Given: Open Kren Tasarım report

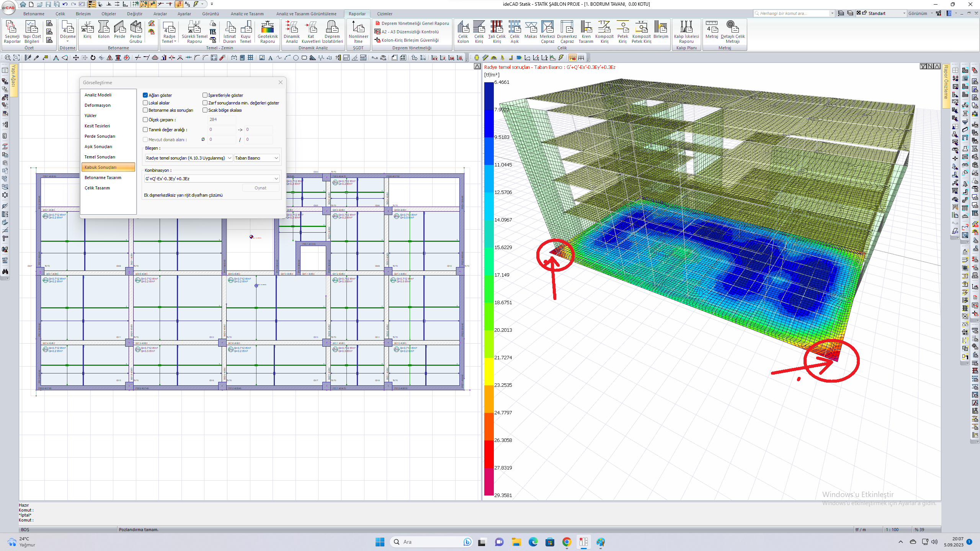Looking at the screenshot, I should [586, 32].
